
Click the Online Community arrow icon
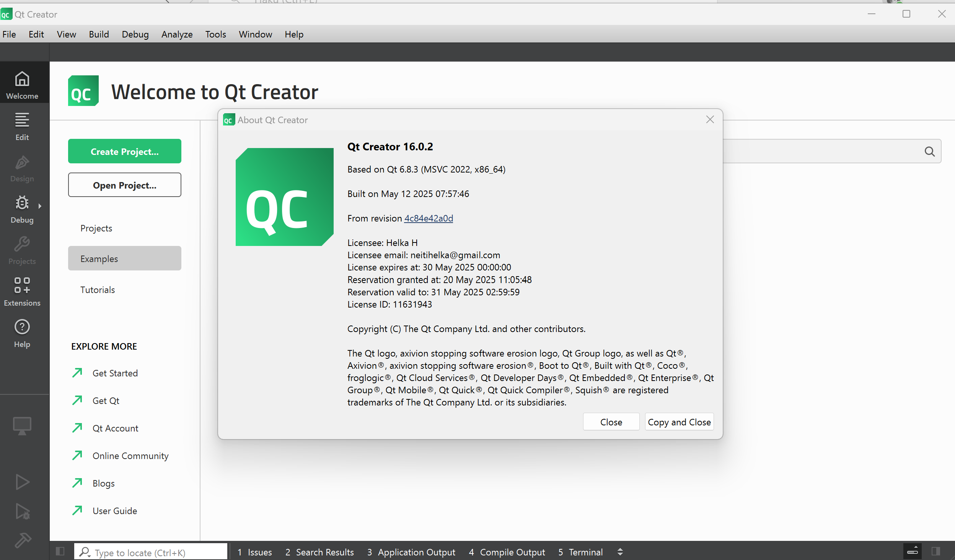pos(77,455)
